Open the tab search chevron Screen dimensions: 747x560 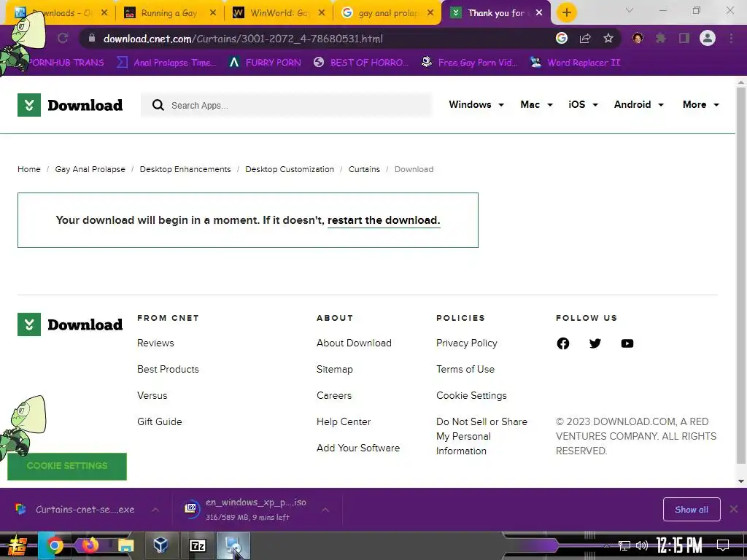click(x=630, y=10)
